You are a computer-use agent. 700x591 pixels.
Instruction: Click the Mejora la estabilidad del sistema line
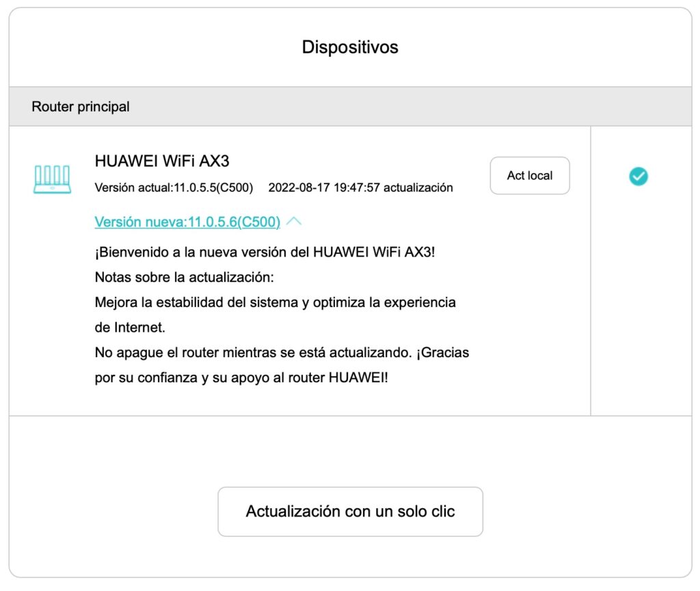tap(275, 302)
